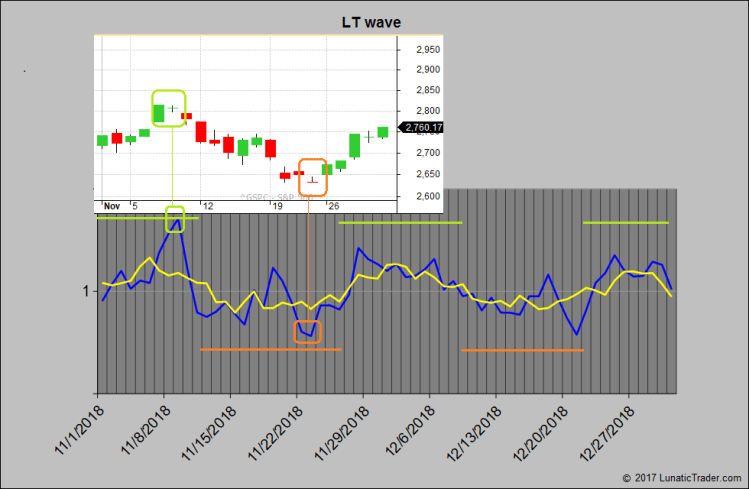The image size is (749, 489).
Task: Select the small orange box at blue line trough
Action: pos(307,331)
